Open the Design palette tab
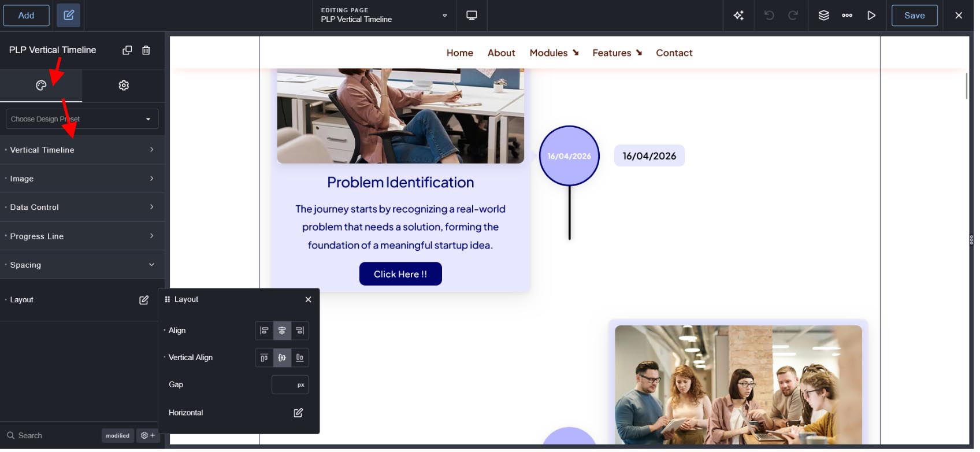Image resolution: width=980 pixels, height=452 pixels. pyautogui.click(x=41, y=86)
